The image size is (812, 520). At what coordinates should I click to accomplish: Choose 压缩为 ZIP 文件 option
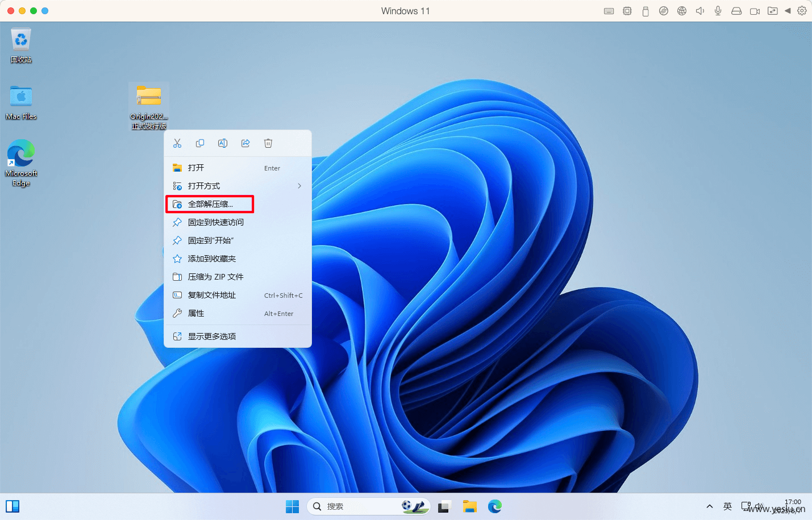click(238, 277)
